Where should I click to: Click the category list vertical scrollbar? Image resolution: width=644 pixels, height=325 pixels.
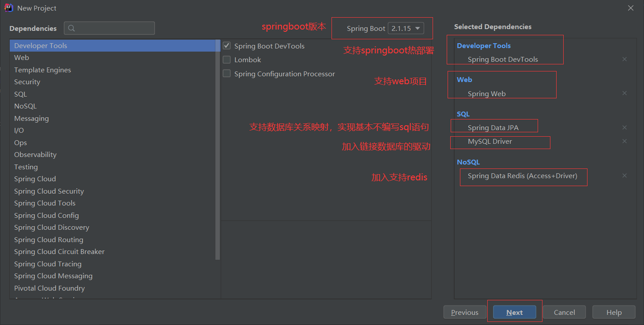click(218, 149)
